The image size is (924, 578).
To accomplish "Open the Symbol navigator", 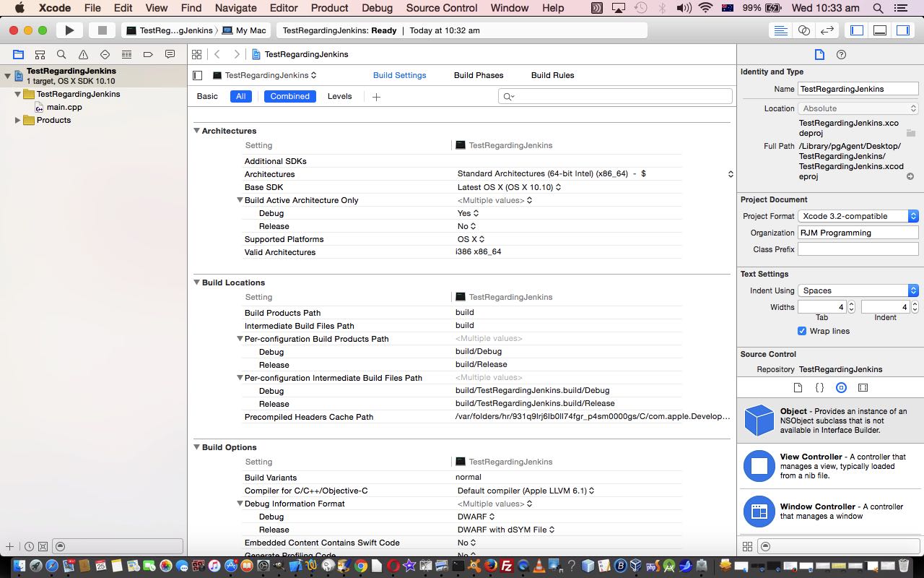I will point(40,54).
